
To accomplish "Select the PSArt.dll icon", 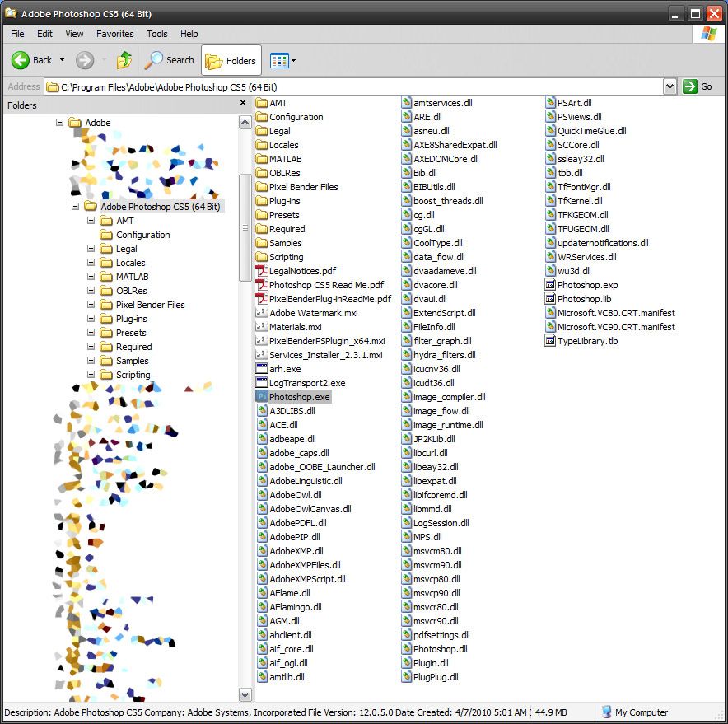I will click(550, 103).
